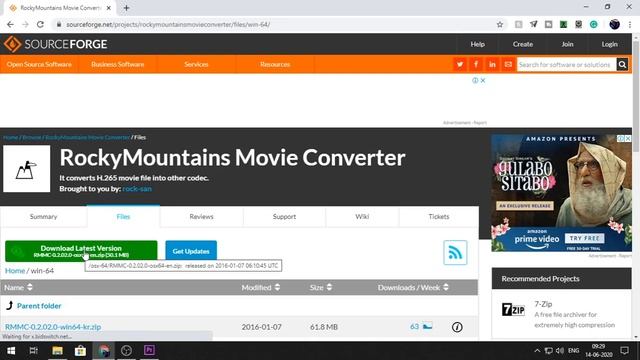Click the 63 downloads count
Screen dimensions: 640x360
click(x=414, y=327)
